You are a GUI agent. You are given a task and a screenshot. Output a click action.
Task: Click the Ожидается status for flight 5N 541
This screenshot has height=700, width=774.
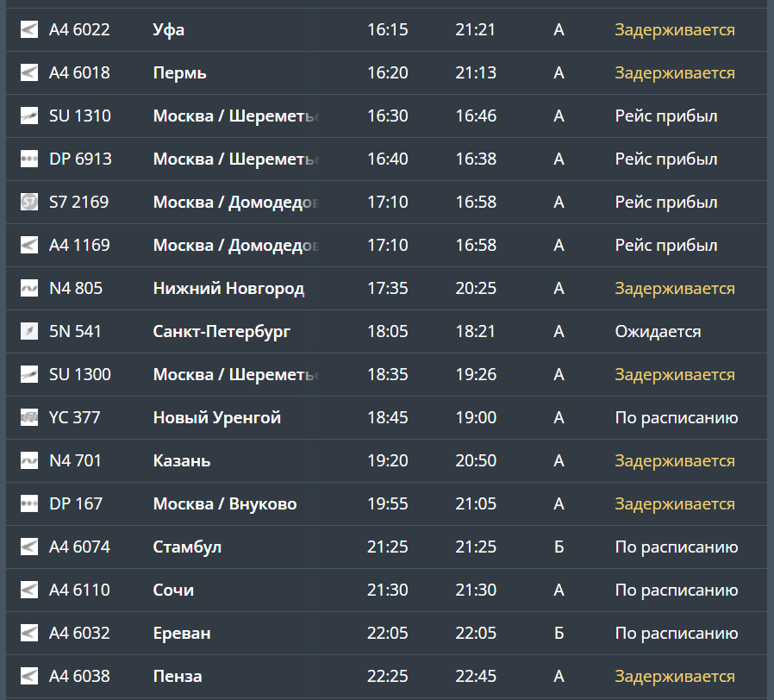coord(658,332)
